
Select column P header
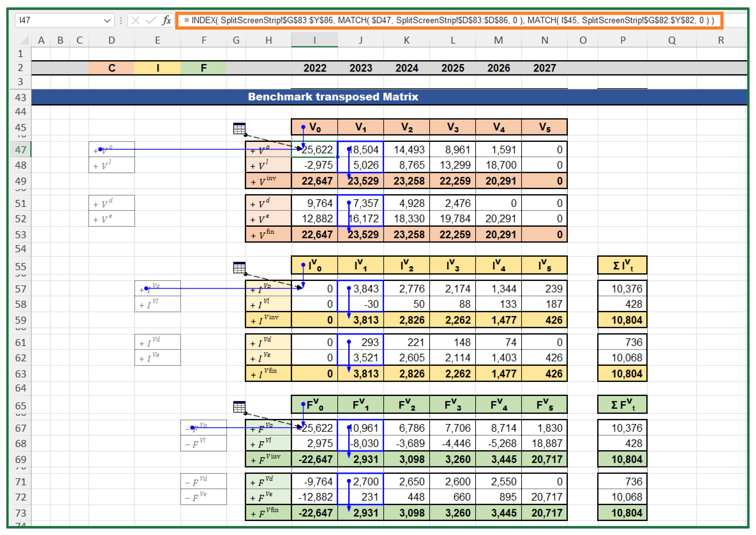coord(622,40)
